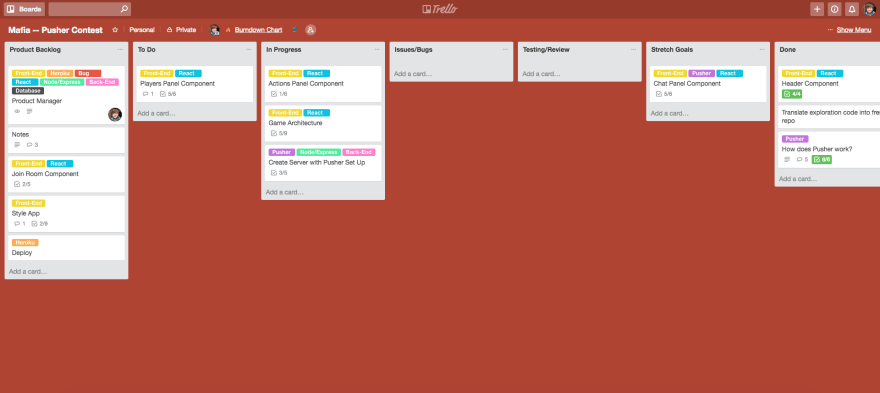Click the watch eye icon on Product Manager
The image size is (880, 393).
(x=17, y=111)
